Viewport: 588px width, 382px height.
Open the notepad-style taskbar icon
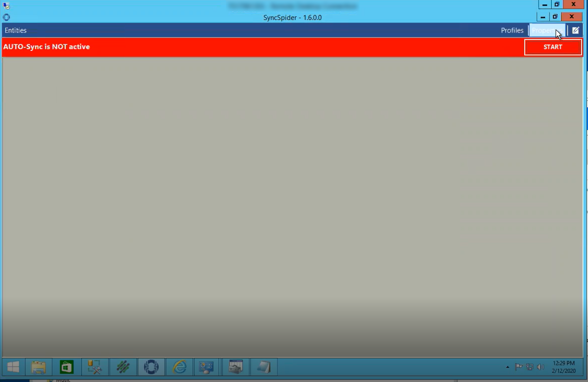click(x=263, y=367)
